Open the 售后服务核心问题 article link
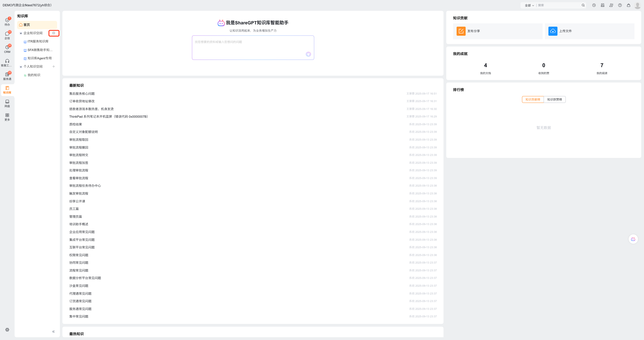 [x=82, y=94]
